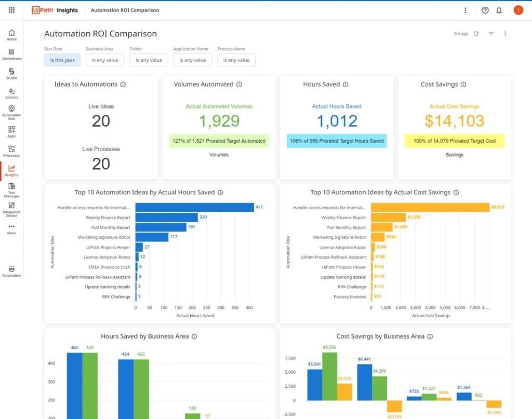Open Integration Service sidebar icon
532x419 pixels.
tap(11, 208)
